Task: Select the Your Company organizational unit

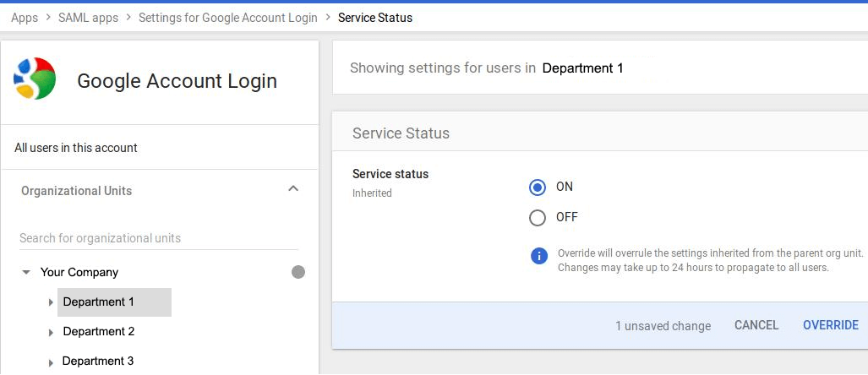Action: point(79,272)
